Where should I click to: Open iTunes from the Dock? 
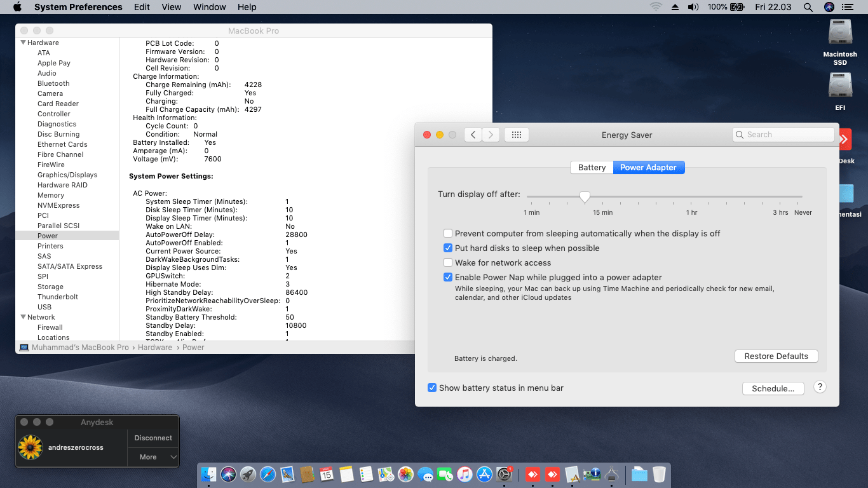(x=465, y=474)
